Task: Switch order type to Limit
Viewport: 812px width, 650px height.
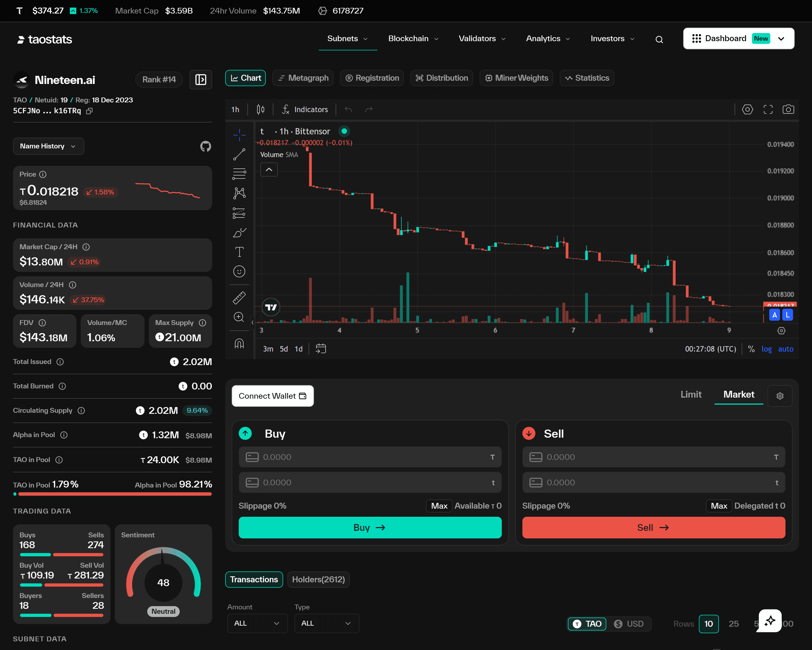Action: pyautogui.click(x=691, y=395)
